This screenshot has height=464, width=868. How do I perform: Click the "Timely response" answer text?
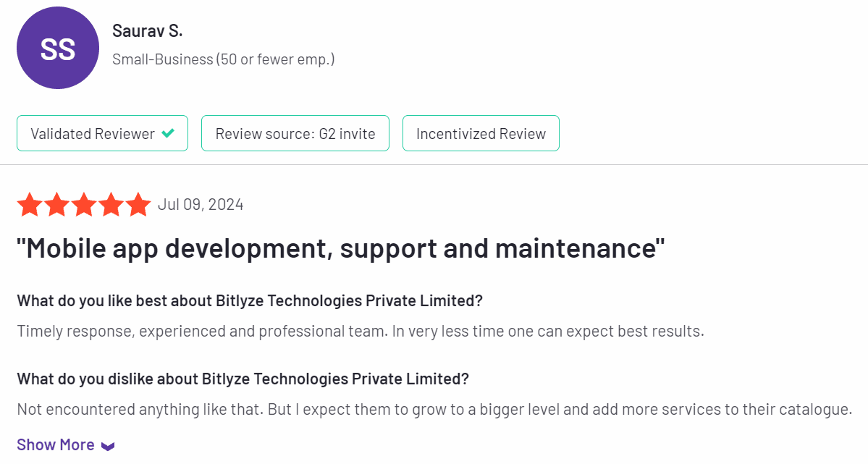coord(360,332)
